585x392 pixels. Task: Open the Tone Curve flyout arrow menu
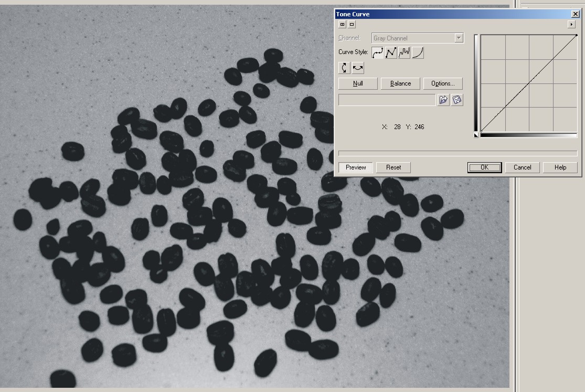571,24
